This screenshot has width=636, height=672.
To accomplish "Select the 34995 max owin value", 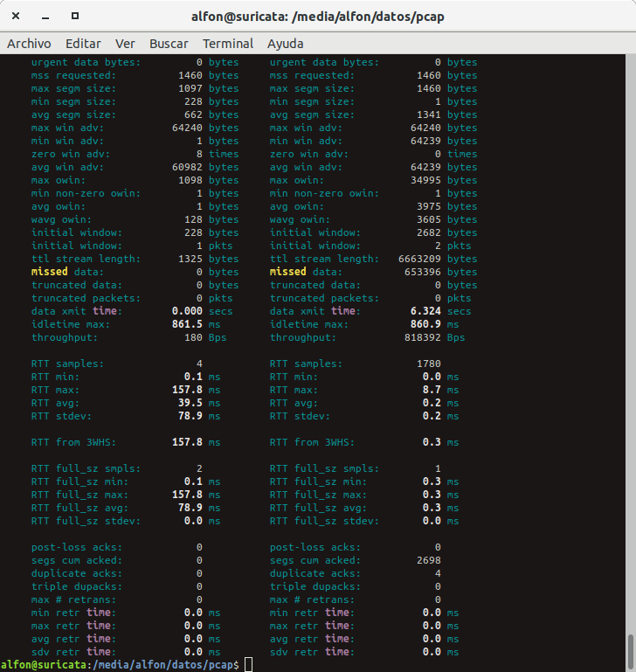I will click(425, 180).
